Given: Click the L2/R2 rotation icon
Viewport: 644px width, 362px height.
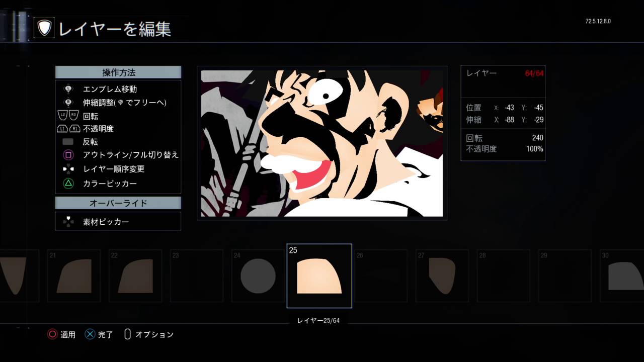Looking at the screenshot, I should 68,116.
